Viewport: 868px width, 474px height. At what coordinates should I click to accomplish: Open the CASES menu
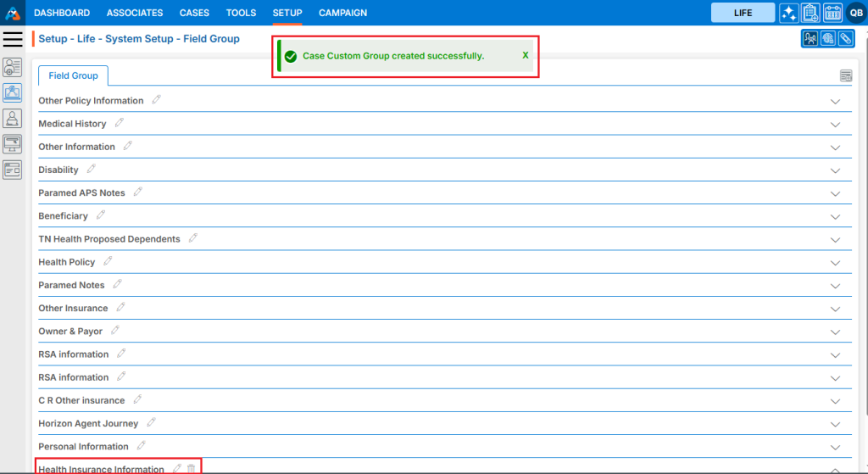click(x=194, y=13)
